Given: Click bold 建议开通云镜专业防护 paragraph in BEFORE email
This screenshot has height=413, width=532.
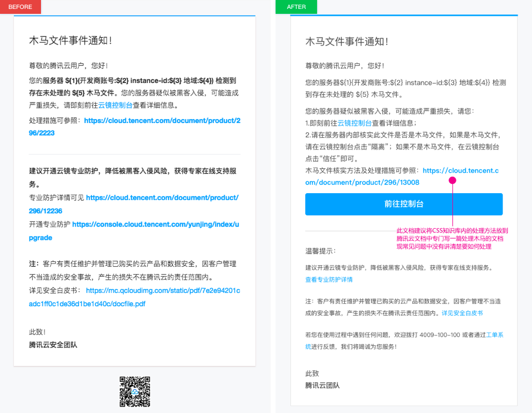Looking at the screenshot, I should point(132,178).
